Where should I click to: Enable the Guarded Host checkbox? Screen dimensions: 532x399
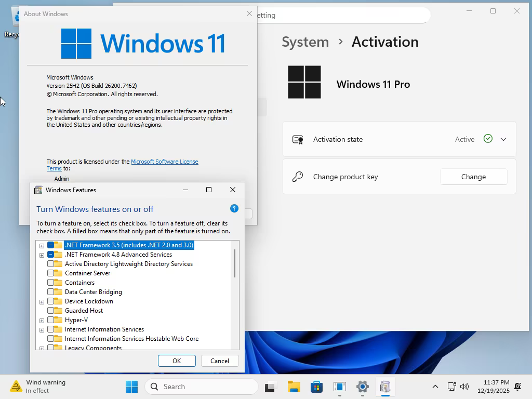[x=50, y=311]
